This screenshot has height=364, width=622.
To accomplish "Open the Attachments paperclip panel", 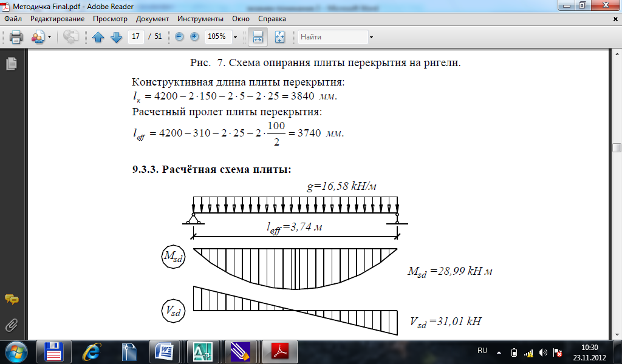I will (x=11, y=326).
